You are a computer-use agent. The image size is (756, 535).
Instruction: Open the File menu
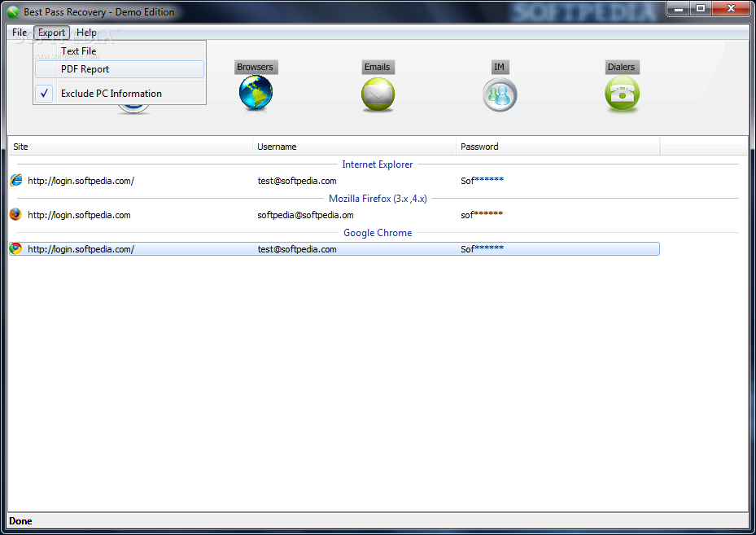pos(20,33)
